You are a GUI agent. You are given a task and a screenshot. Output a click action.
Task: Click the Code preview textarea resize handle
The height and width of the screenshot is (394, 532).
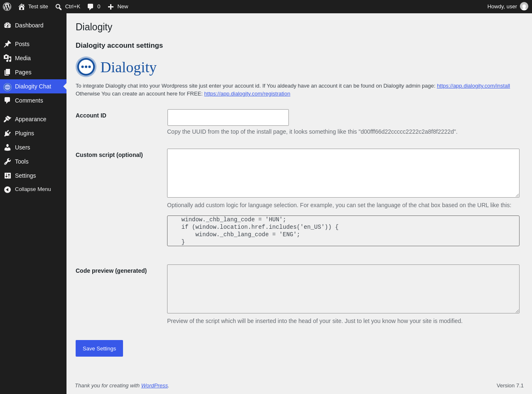pyautogui.click(x=517, y=311)
